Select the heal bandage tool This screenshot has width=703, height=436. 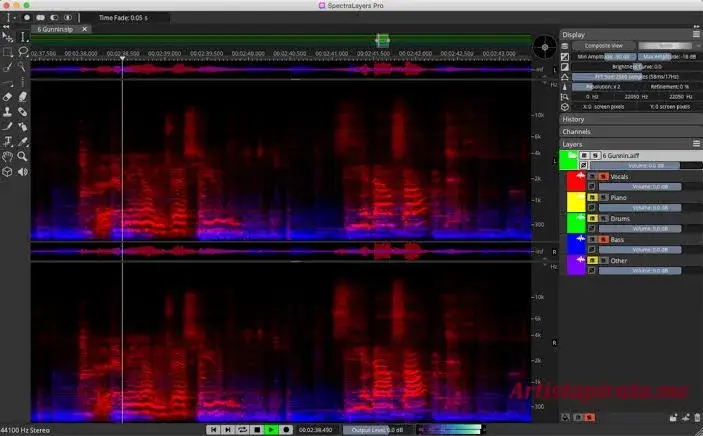[22, 112]
